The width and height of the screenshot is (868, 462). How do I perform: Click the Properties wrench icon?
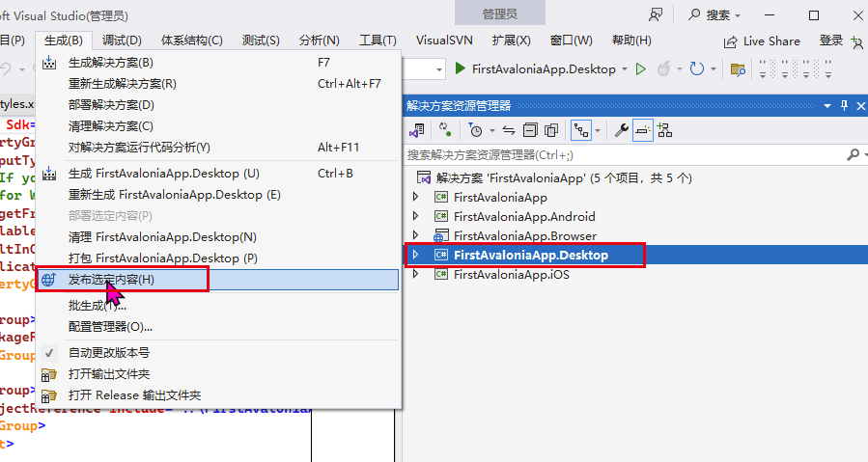pos(622,130)
